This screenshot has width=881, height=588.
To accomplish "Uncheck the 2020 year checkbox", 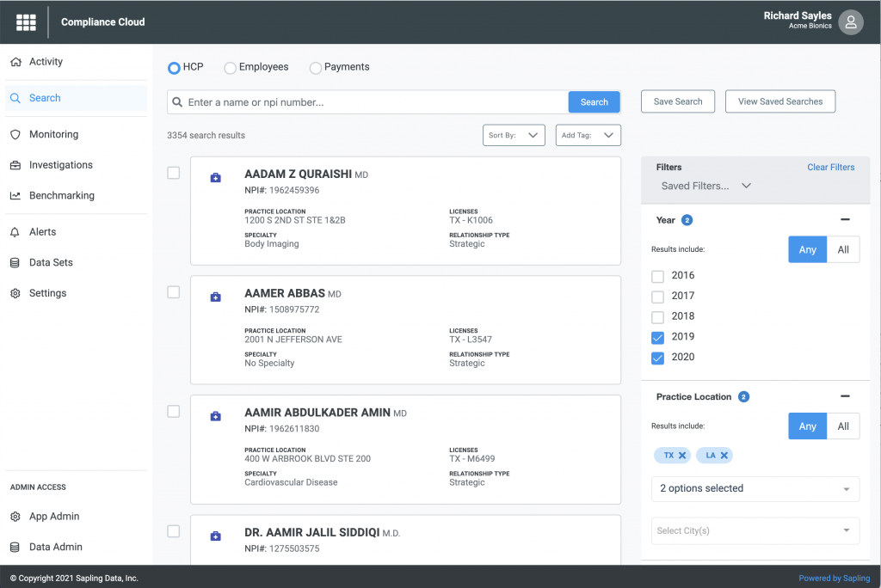I will (657, 358).
